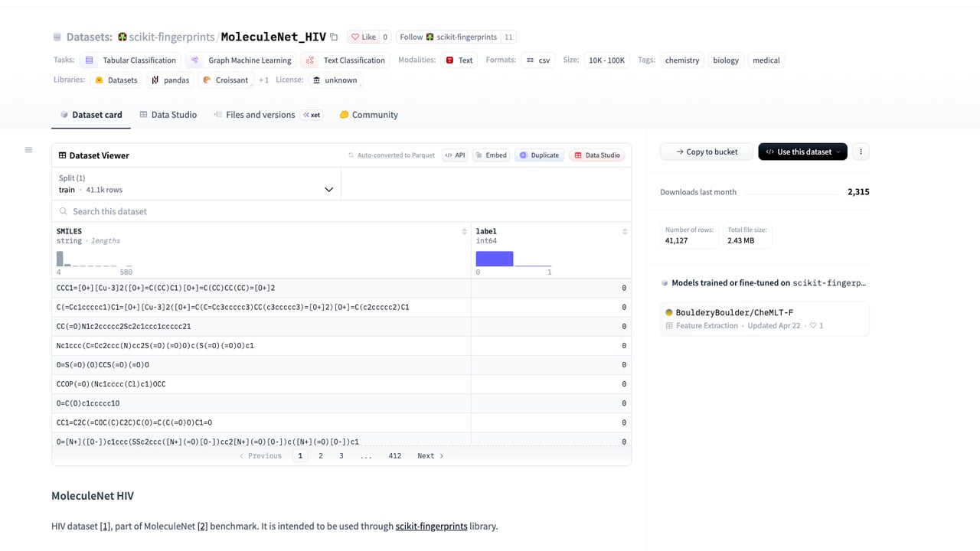Open the red Data Studio button
The width and height of the screenshot is (980, 551).
tap(597, 155)
